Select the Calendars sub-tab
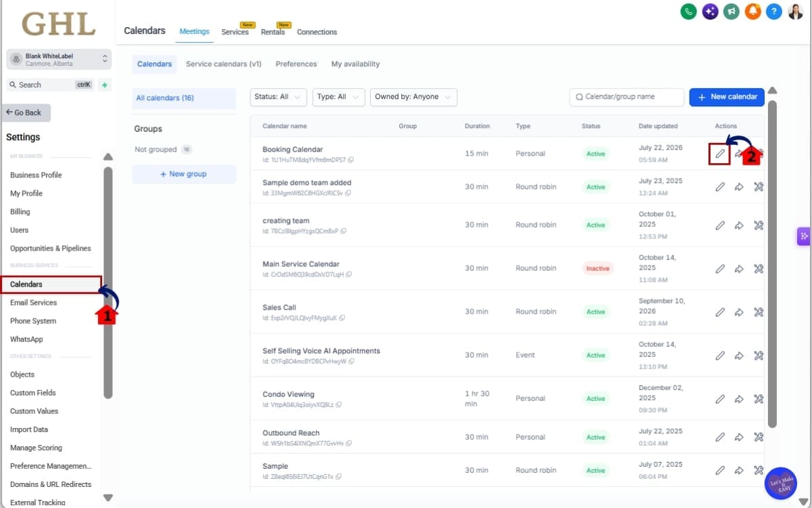The width and height of the screenshot is (812, 508). click(x=154, y=64)
